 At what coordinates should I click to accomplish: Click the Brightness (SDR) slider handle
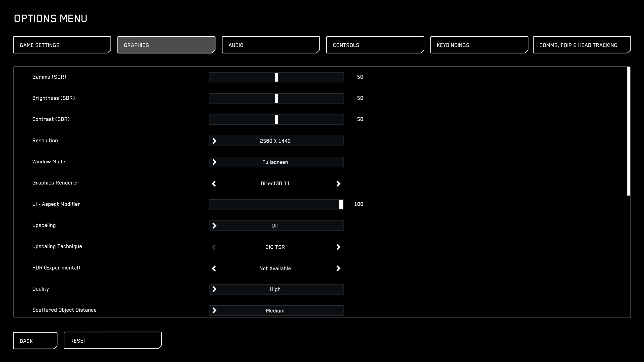(x=277, y=98)
